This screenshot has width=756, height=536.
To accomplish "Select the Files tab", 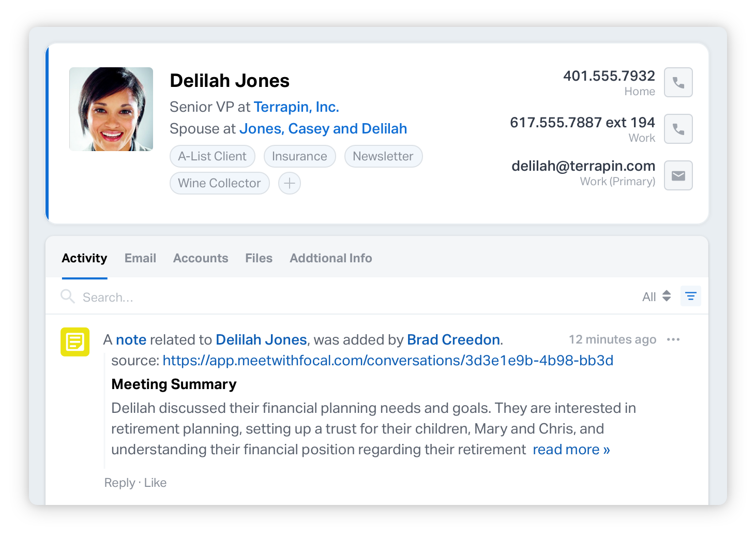I will 259,258.
